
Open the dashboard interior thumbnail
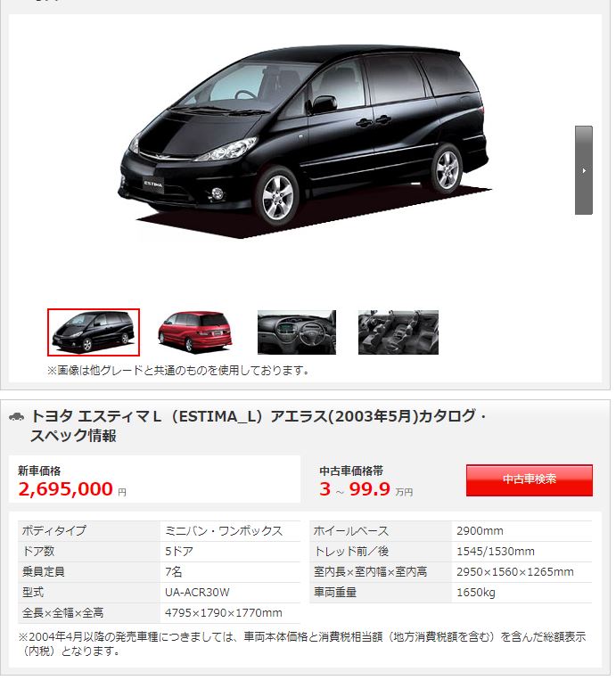(297, 332)
